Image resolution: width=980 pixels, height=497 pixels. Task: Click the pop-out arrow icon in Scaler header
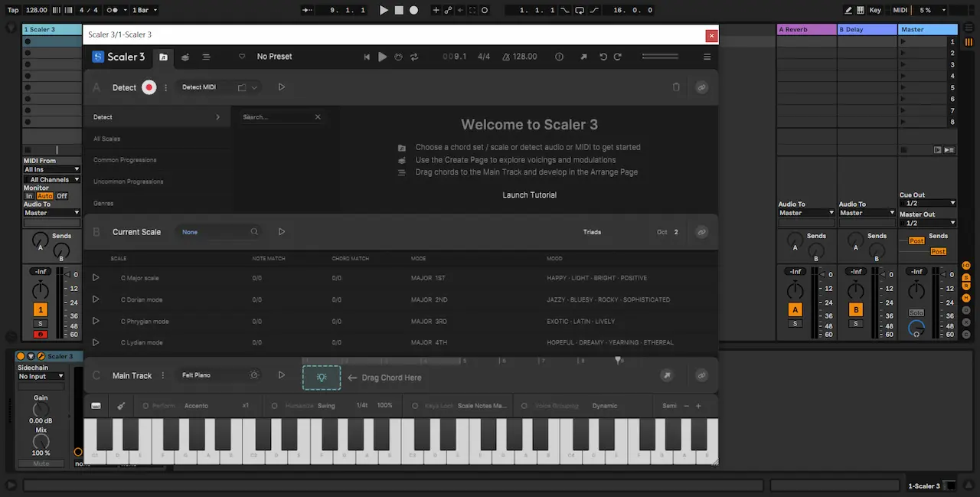click(583, 57)
